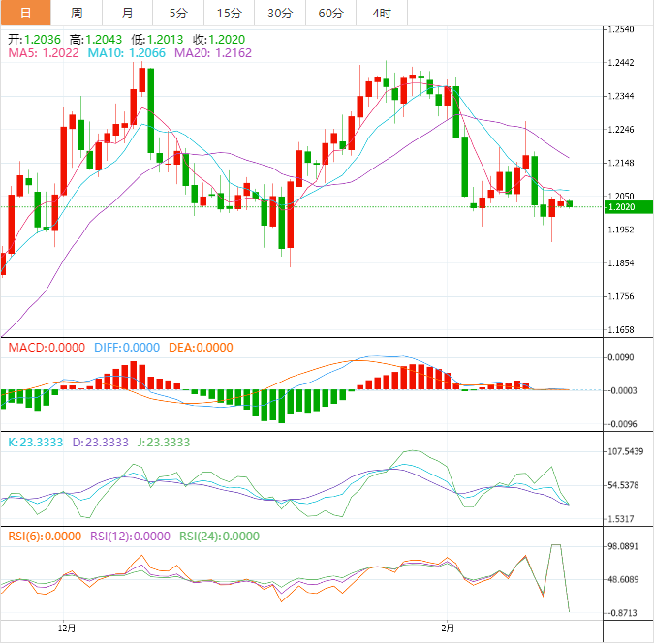Select the 30分 thirty-minute tab
The height and width of the screenshot is (644, 654).
(x=279, y=13)
